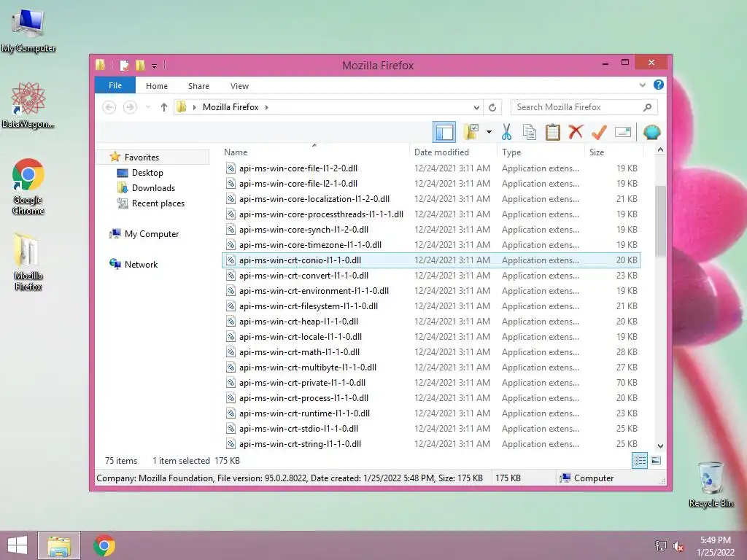Click the Cut scissors icon

(506, 132)
